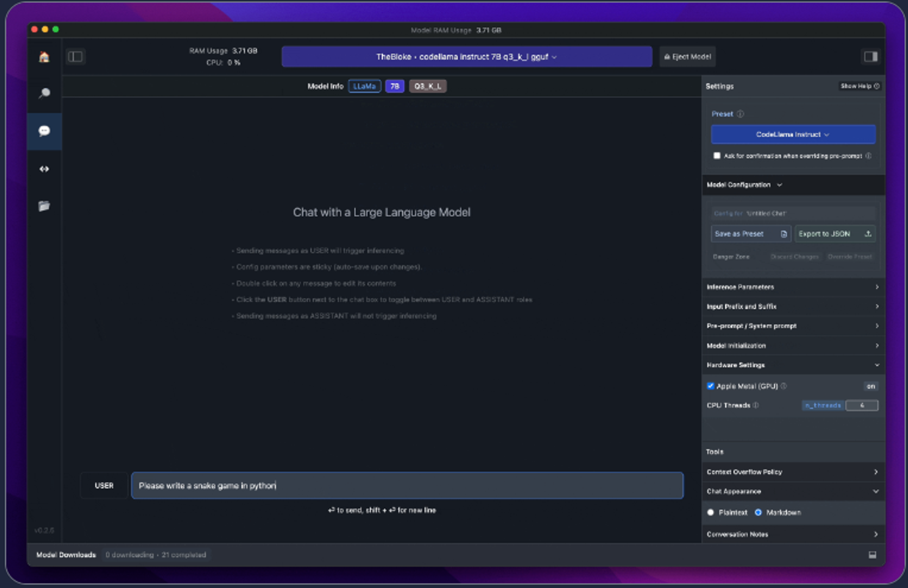
Task: Open the CodeLlama Instruct preset dropdown
Action: [x=793, y=134]
